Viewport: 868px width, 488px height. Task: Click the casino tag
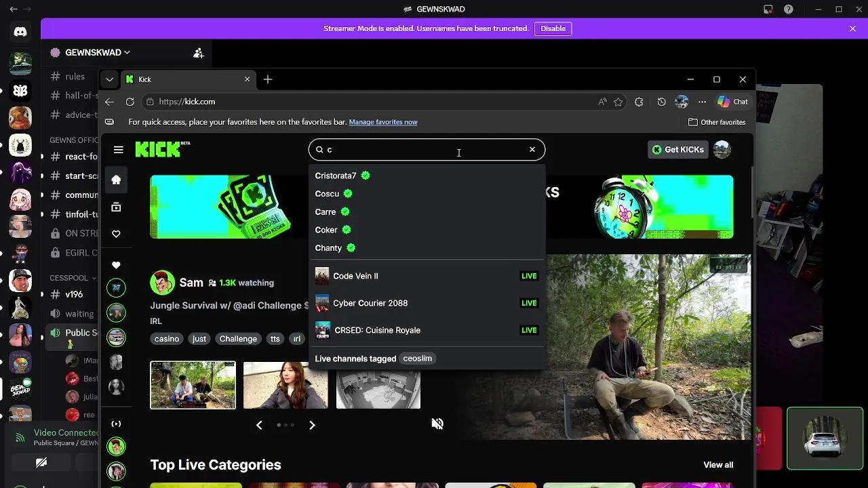[x=167, y=339]
